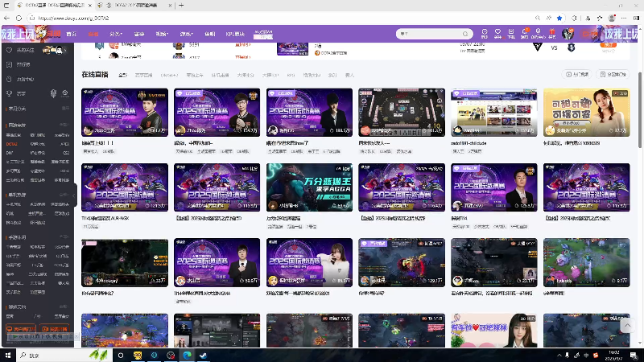Expand the 视频 dropdown menu
644x362 pixels.
[162, 34]
